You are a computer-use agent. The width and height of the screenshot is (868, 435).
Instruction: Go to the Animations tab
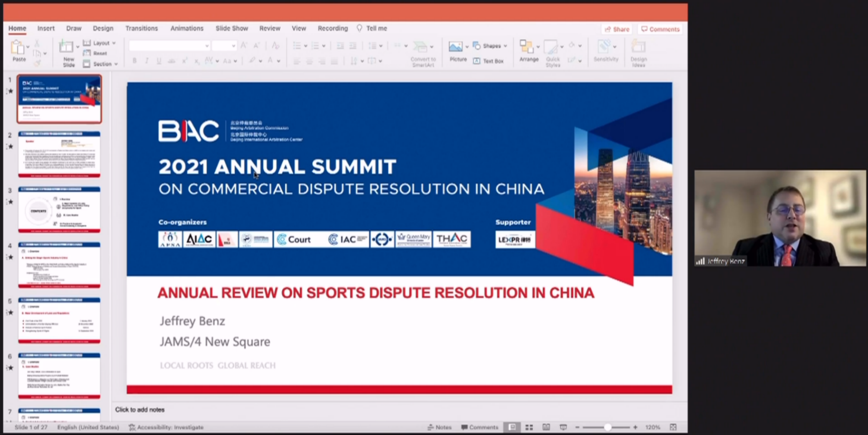point(187,28)
